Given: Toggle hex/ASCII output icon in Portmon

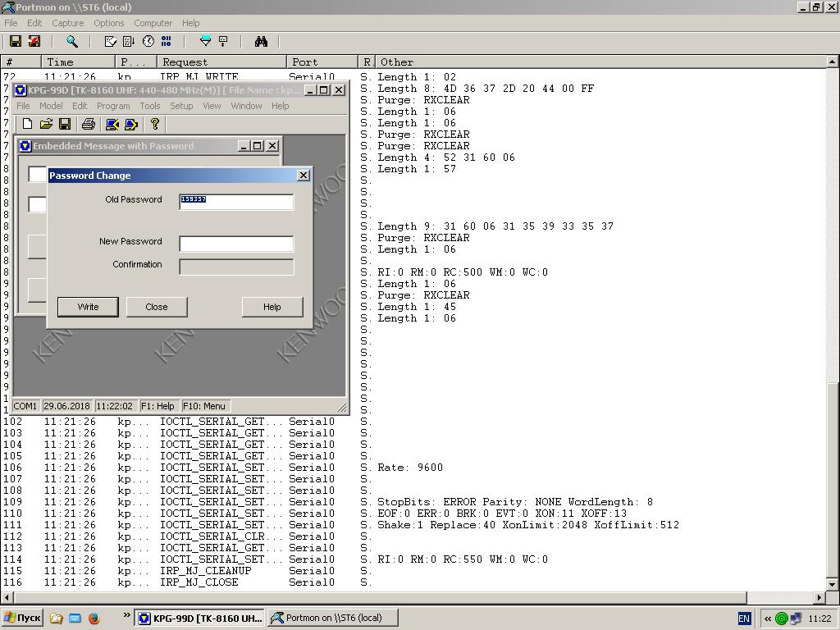Looking at the screenshot, I should 166,41.
